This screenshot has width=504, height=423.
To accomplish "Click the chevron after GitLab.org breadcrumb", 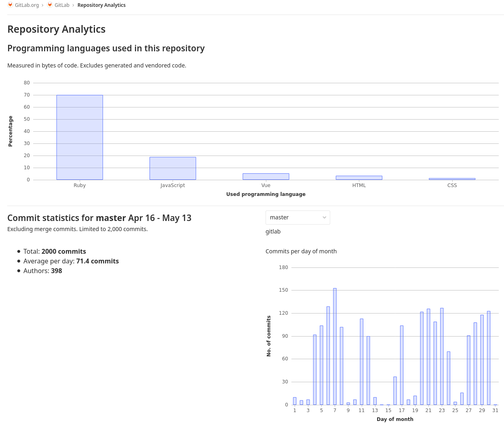I will coord(43,5).
